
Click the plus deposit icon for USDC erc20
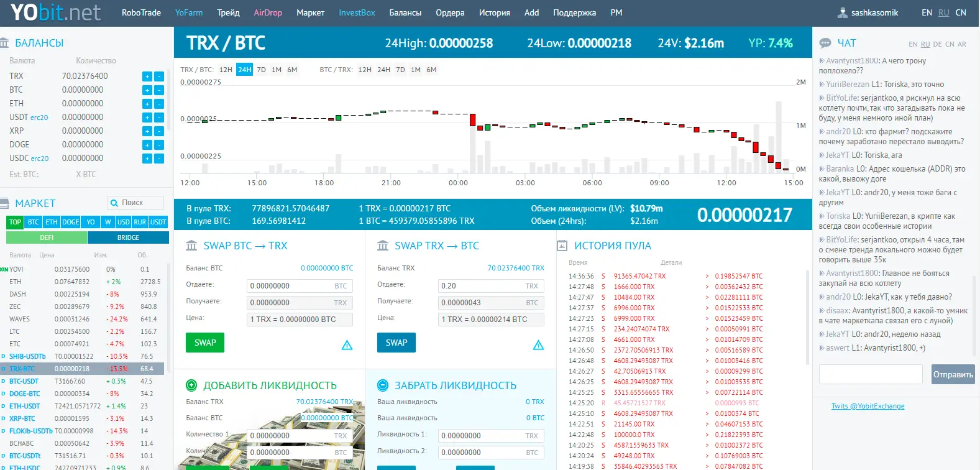tap(147, 159)
